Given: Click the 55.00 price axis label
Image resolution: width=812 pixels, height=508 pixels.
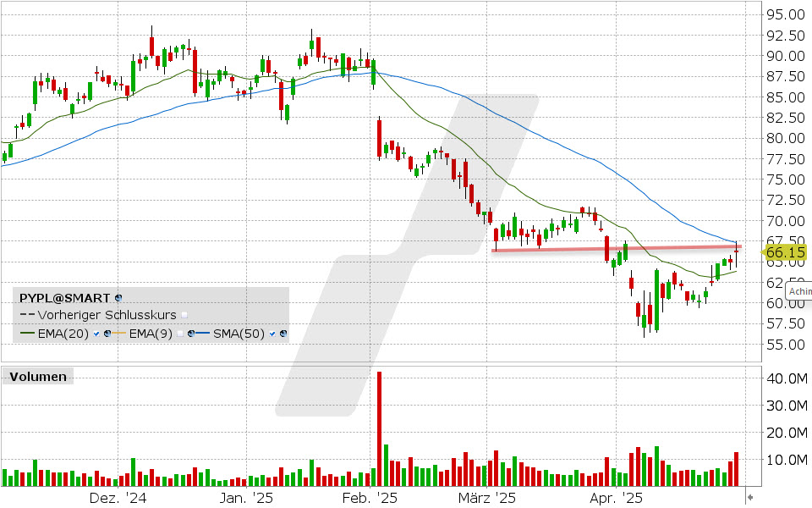Looking at the screenshot, I should (786, 345).
